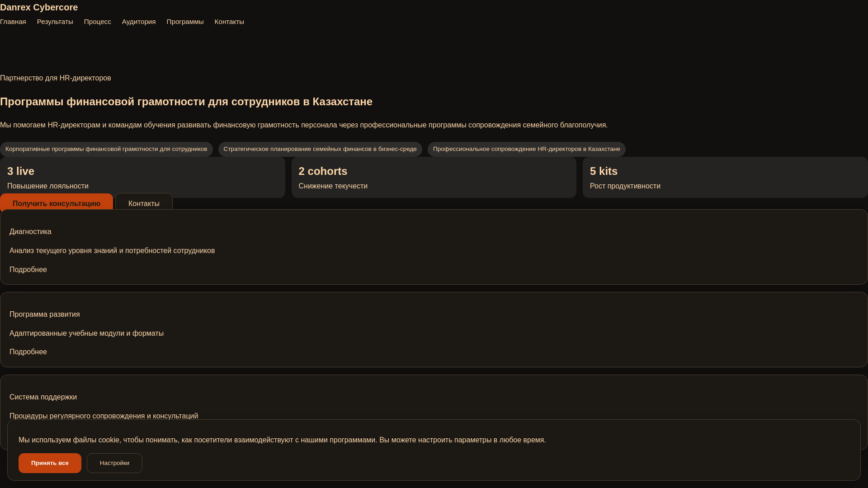The height and width of the screenshot is (488, 868).
Task: Click the text Процедуры регулярного сопровождения и консультаций
Action: (104, 416)
